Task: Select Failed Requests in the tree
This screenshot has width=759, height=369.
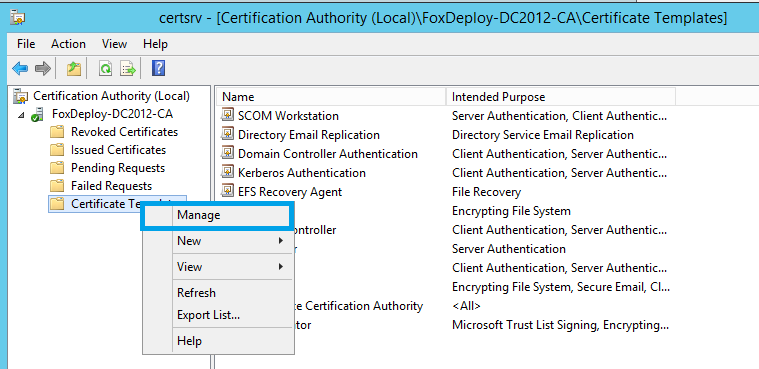Action: click(x=111, y=185)
